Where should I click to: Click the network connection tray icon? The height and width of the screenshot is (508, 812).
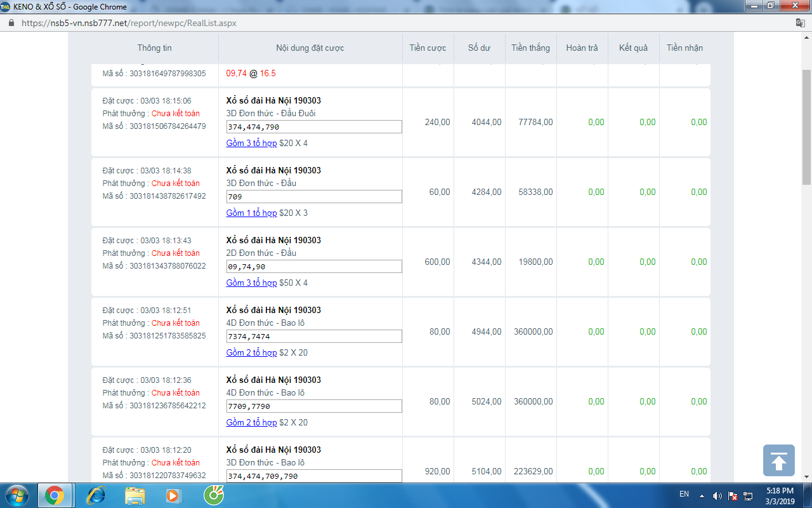tap(748, 495)
